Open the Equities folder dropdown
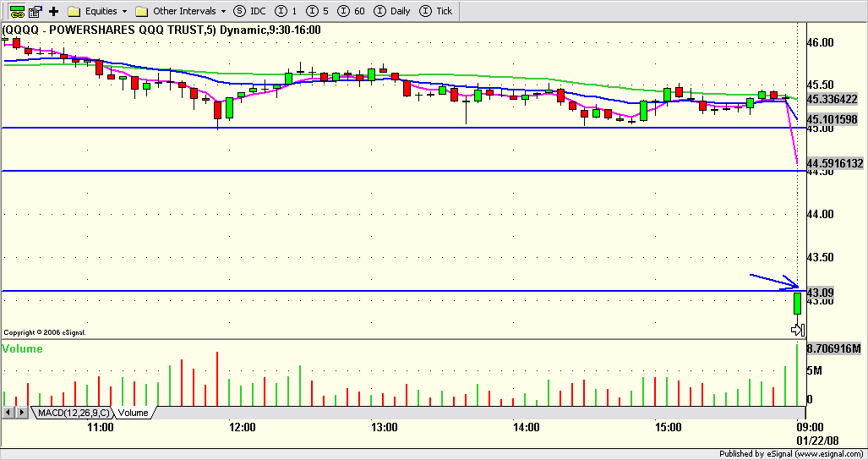This screenshot has height=460, width=868. click(x=97, y=10)
